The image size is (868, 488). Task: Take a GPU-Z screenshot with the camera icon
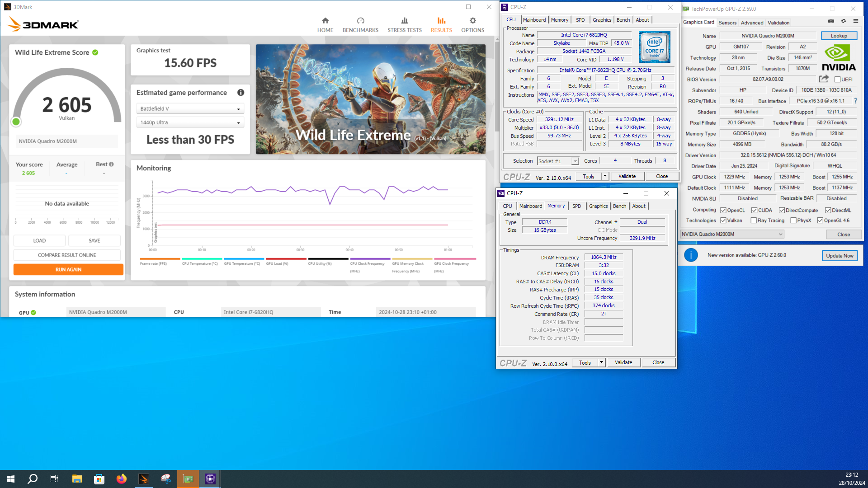point(831,21)
